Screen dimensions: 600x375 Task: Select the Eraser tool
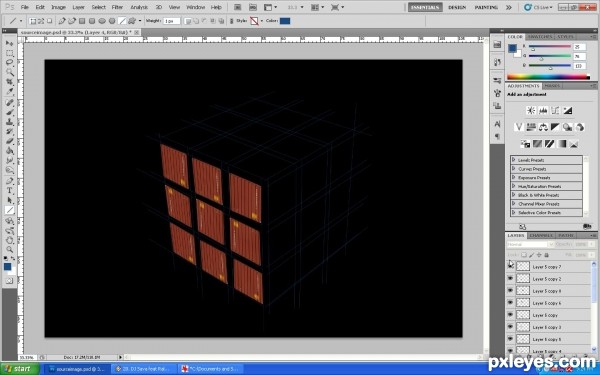click(x=10, y=141)
